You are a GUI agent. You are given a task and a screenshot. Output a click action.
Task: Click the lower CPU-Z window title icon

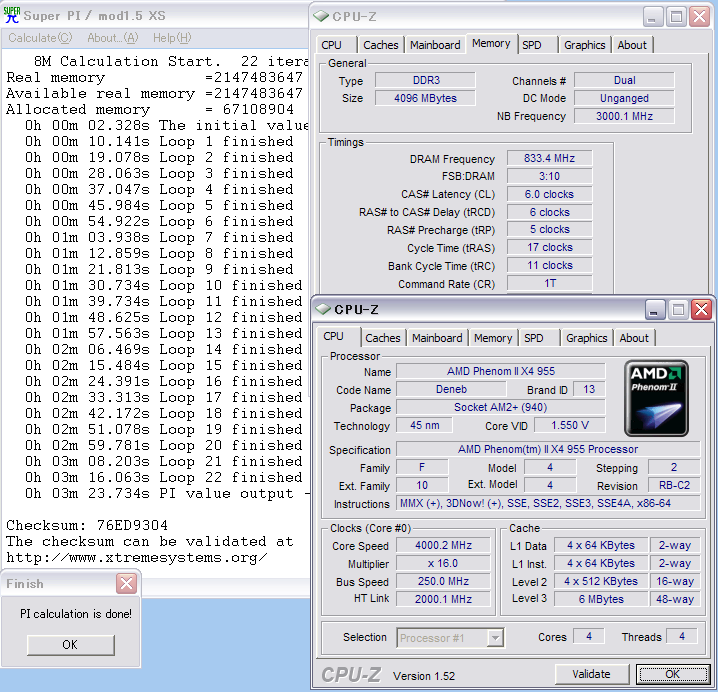coord(323,309)
